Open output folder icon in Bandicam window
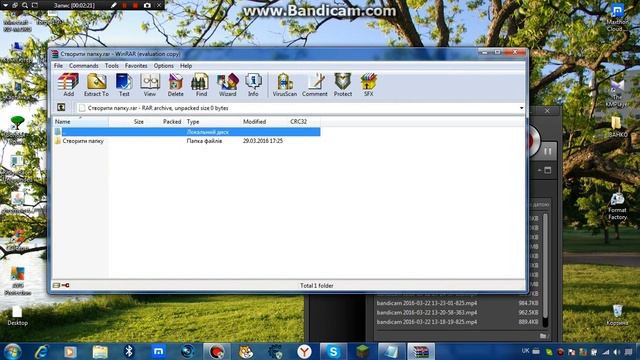Screen dimensions: 640x360 click(543, 336)
